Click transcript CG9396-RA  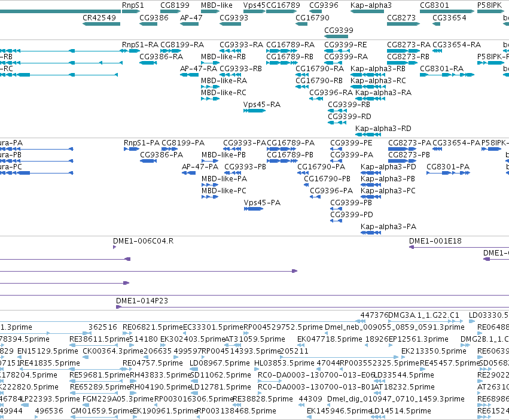click(316, 99)
